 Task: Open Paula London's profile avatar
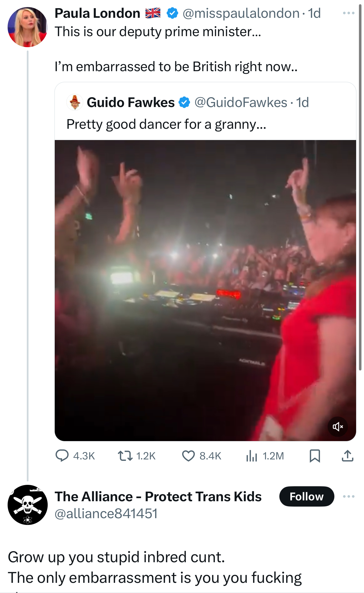27,27
